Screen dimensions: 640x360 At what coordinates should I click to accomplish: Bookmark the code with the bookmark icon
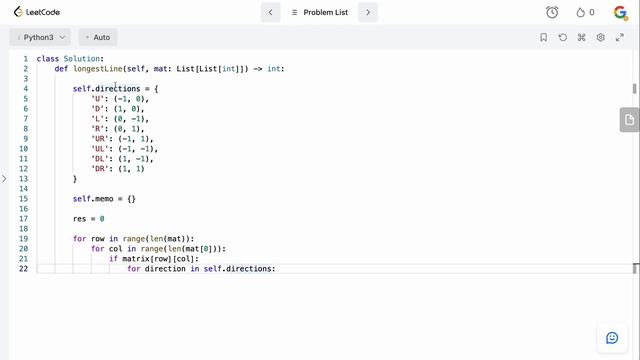543,38
